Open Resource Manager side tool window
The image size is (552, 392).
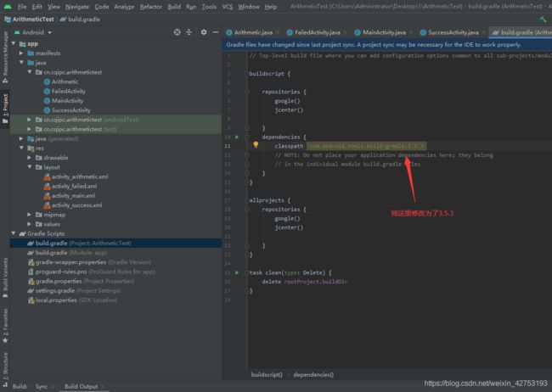(5, 58)
